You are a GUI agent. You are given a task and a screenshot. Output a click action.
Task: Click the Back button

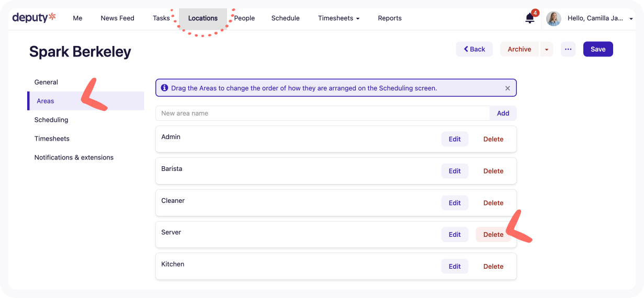[x=474, y=49]
